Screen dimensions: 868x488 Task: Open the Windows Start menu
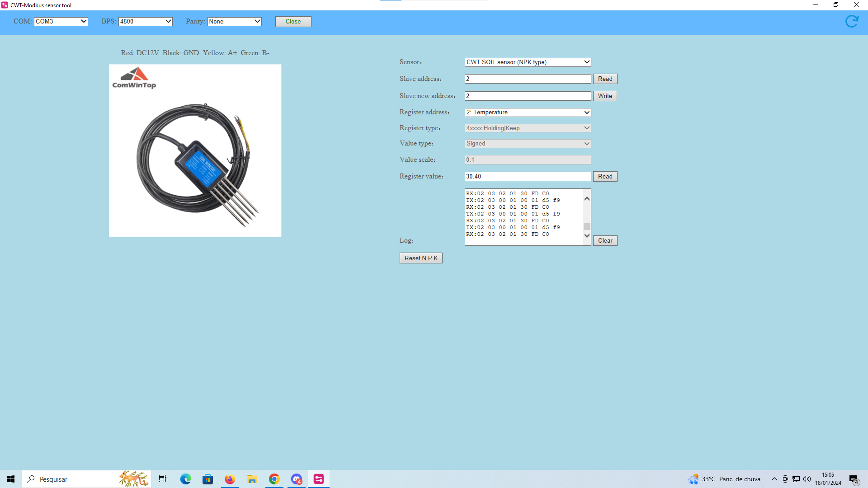11,479
